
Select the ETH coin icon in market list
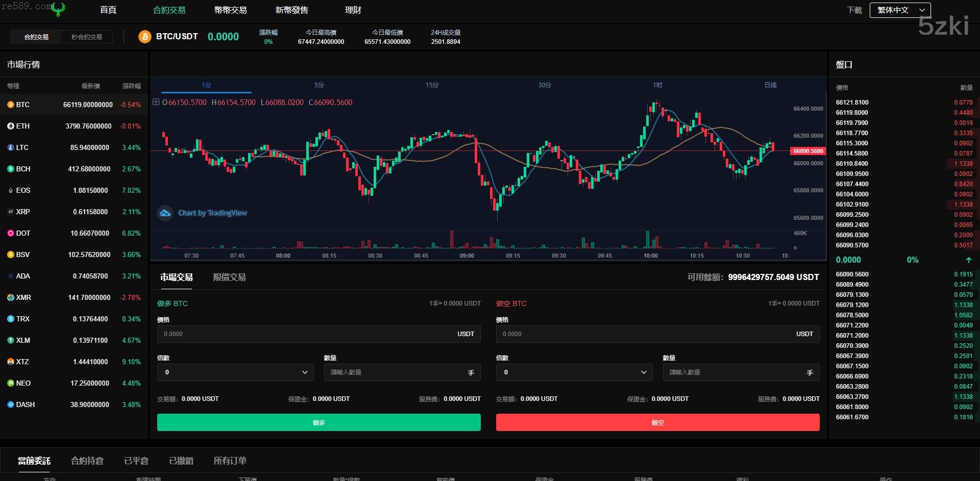coord(10,126)
